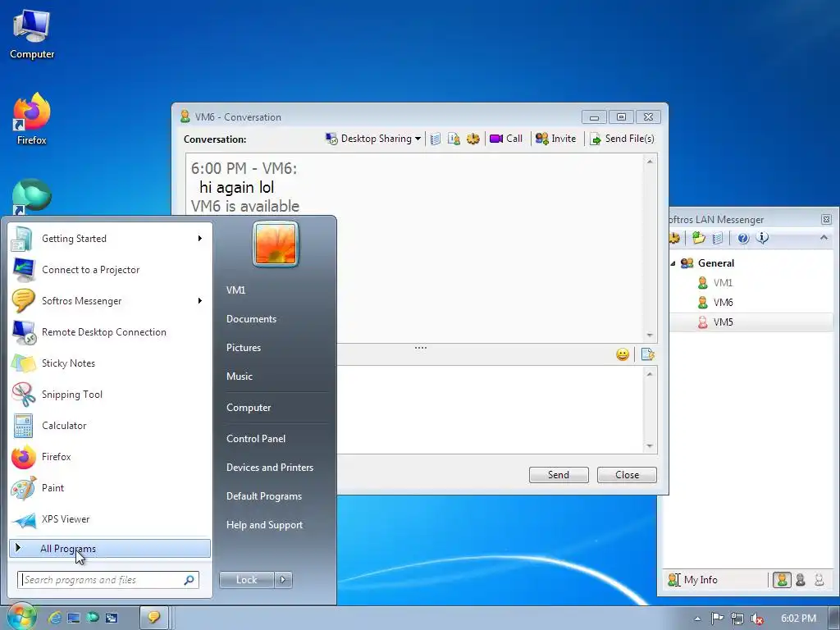This screenshot has width=840, height=630.
Task: Expand the Getting Started submenu arrow
Action: (200, 239)
